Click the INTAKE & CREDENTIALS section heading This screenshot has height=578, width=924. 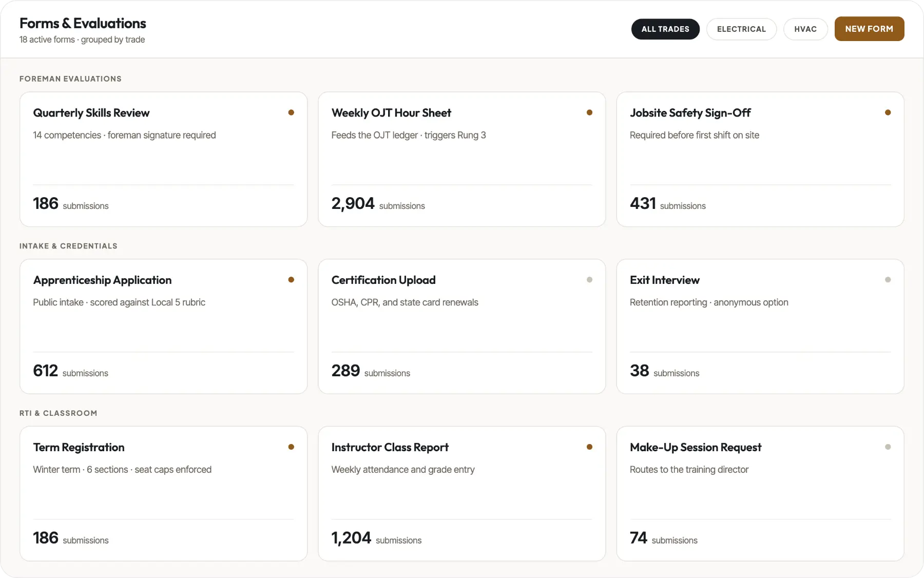68,246
